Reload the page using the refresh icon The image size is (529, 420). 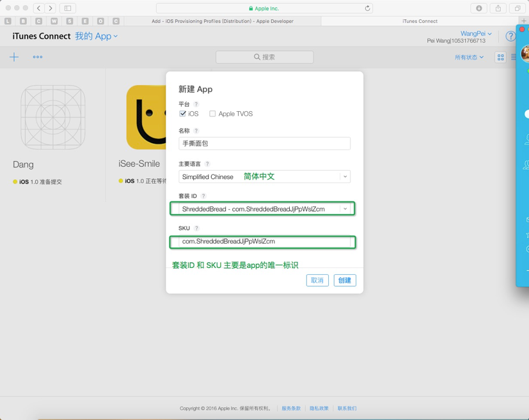(367, 8)
